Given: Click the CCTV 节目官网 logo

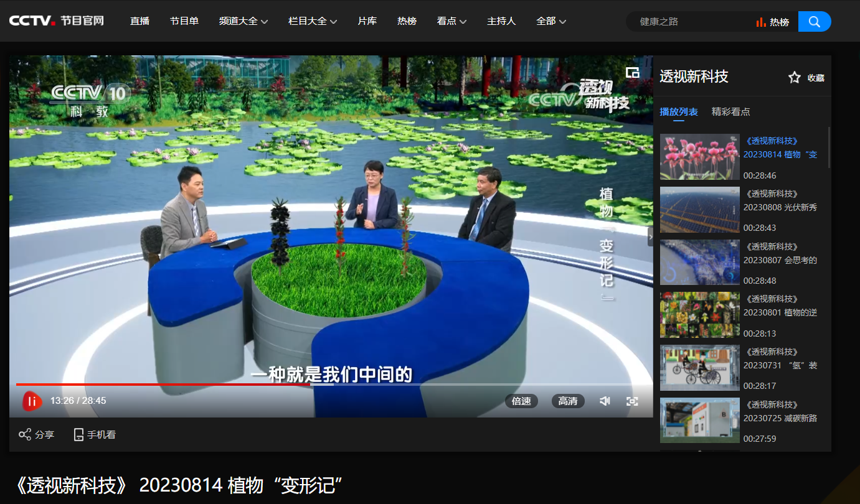Looking at the screenshot, I should pos(56,21).
